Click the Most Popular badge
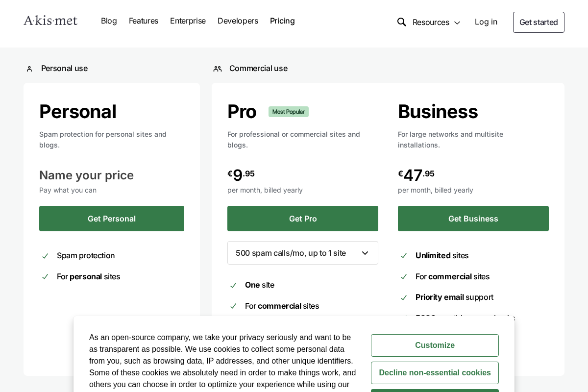 (x=289, y=112)
